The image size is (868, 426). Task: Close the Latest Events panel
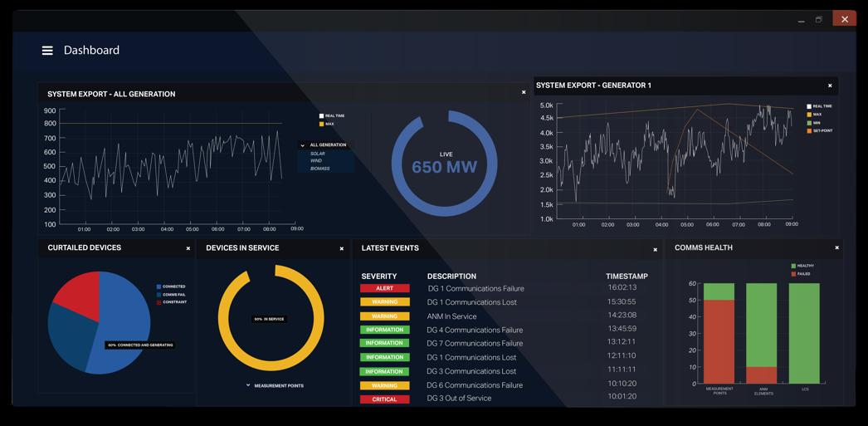point(656,250)
